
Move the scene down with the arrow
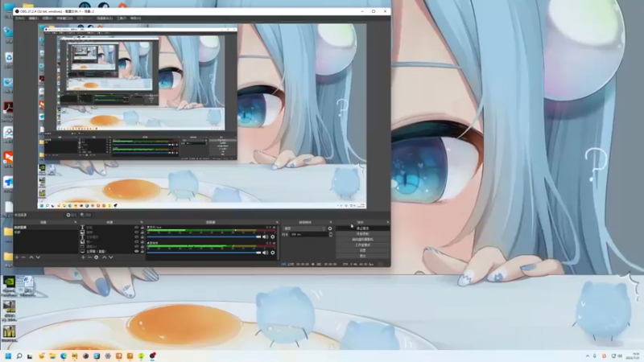pyautogui.click(x=38, y=257)
